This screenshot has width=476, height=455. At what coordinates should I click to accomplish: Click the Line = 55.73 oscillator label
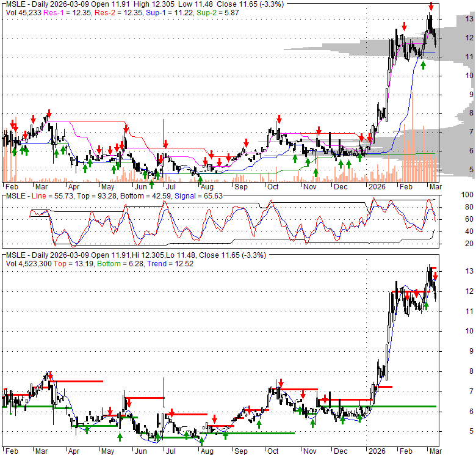click(52, 196)
